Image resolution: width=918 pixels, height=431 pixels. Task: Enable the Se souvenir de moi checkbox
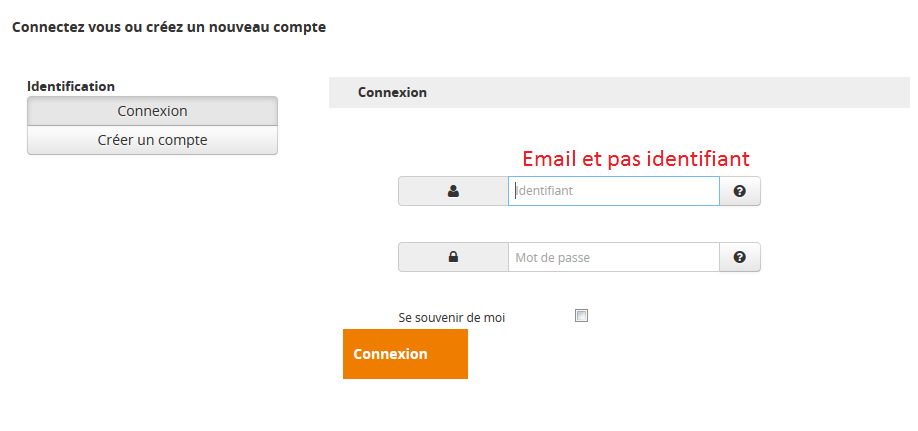click(x=582, y=316)
